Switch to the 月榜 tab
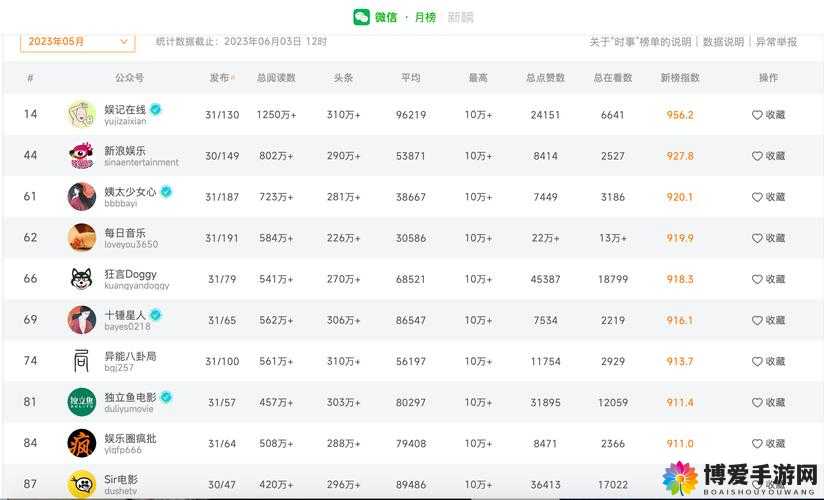 (x=425, y=17)
